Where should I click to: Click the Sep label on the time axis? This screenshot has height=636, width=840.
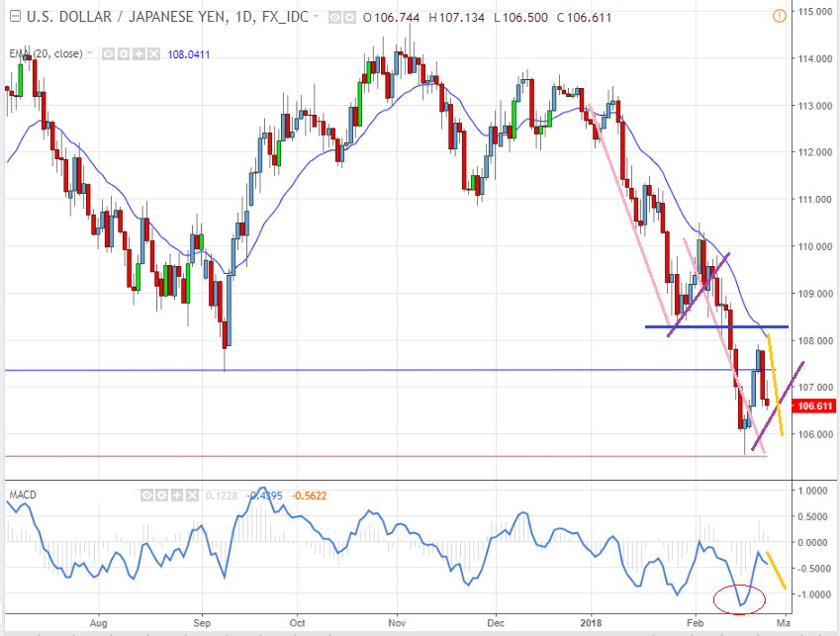click(202, 623)
